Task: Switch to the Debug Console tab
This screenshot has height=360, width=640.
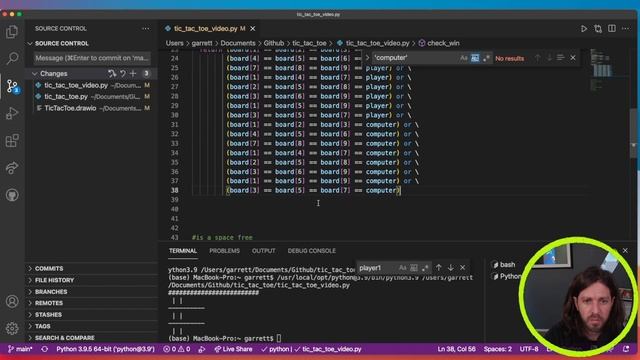Action: (311, 251)
